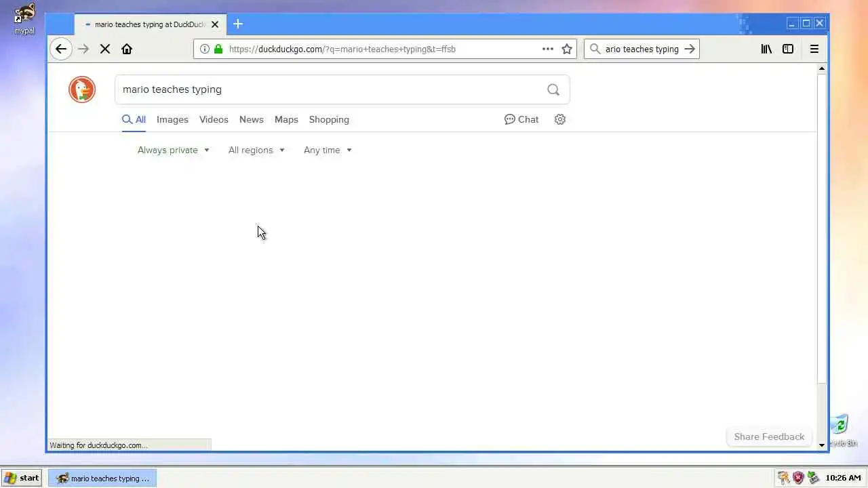Switch to Maps results

(286, 119)
